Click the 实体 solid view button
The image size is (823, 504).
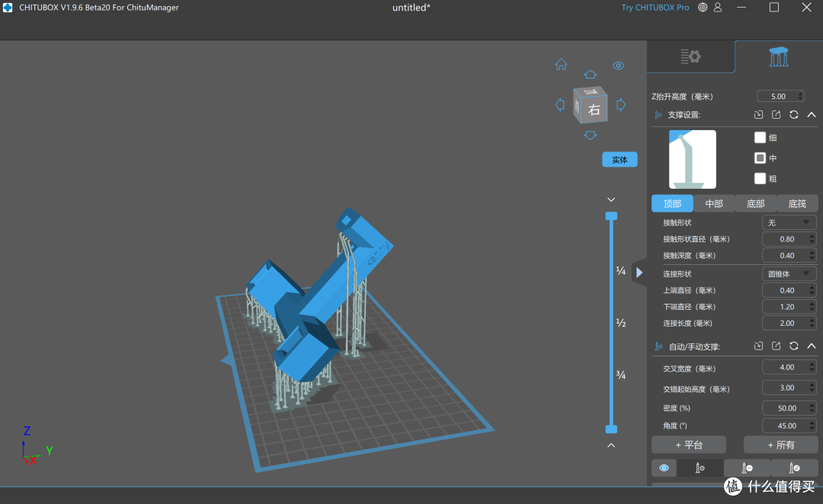[620, 159]
